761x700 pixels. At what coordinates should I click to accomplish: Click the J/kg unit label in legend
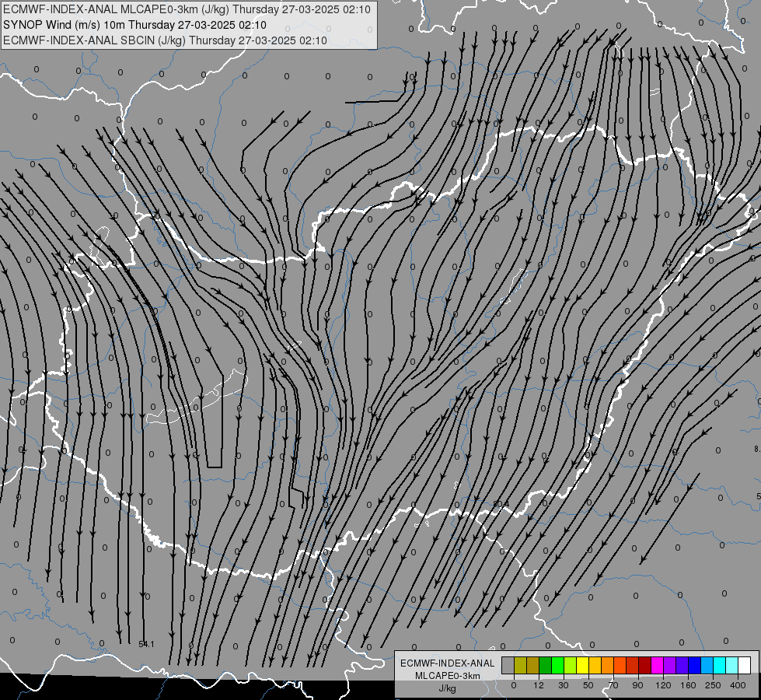(x=448, y=688)
